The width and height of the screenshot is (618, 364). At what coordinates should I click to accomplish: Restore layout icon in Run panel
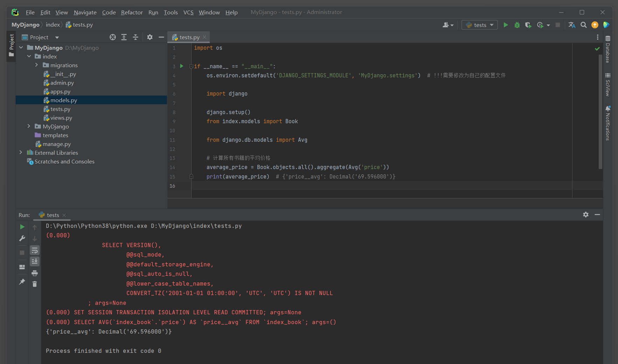pos(22,267)
